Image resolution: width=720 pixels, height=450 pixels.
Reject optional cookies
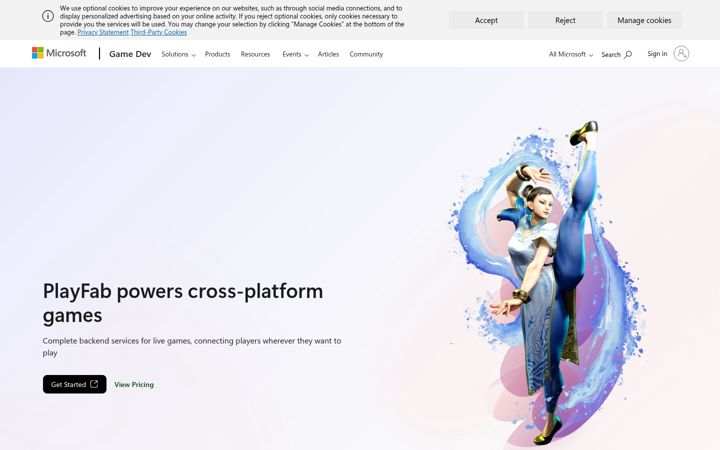click(x=565, y=20)
